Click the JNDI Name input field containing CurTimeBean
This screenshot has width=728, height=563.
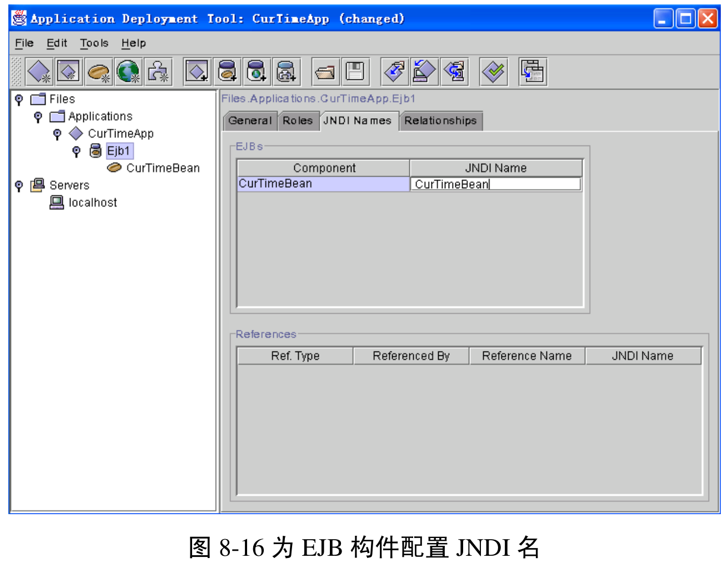click(495, 184)
